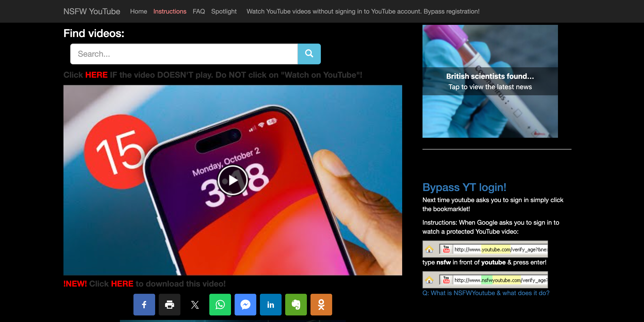
Task: Click the Instructions navigation link
Action: point(170,11)
